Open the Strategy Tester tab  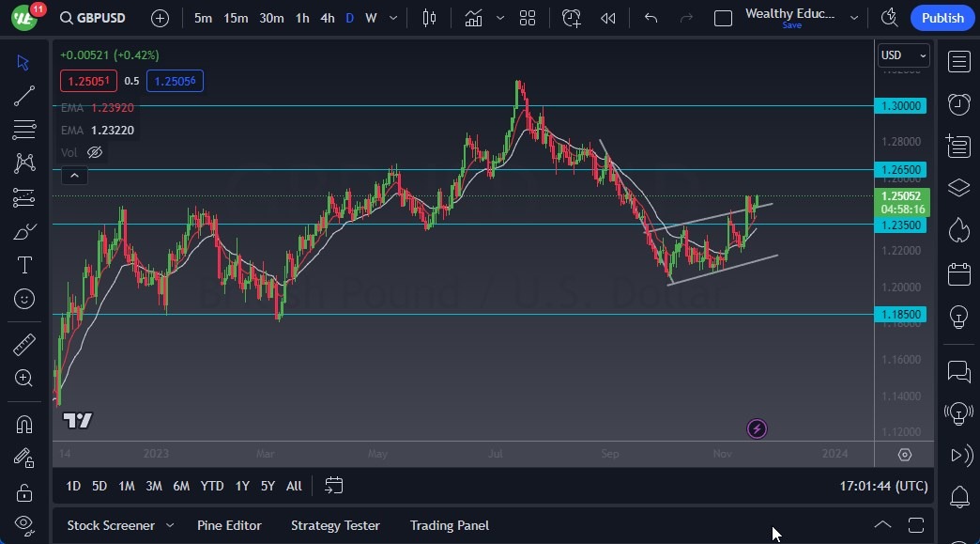point(335,525)
